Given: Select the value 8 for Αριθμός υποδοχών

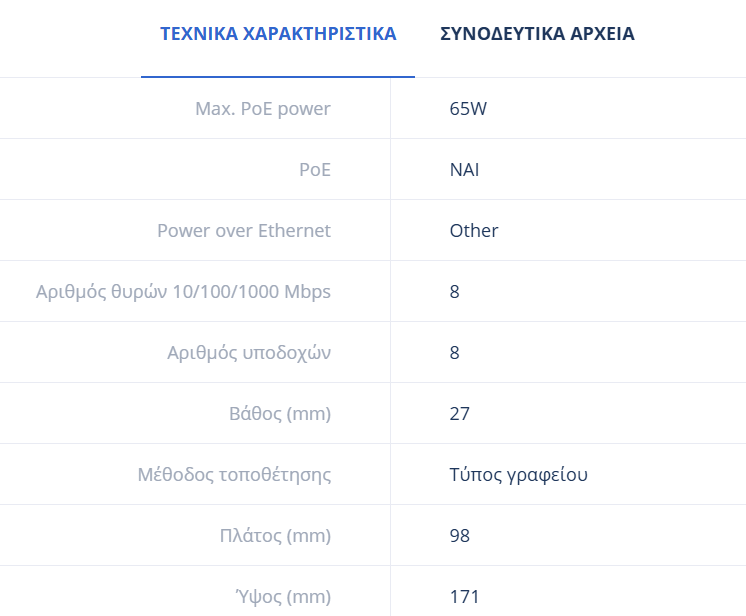Looking at the screenshot, I should (455, 353).
